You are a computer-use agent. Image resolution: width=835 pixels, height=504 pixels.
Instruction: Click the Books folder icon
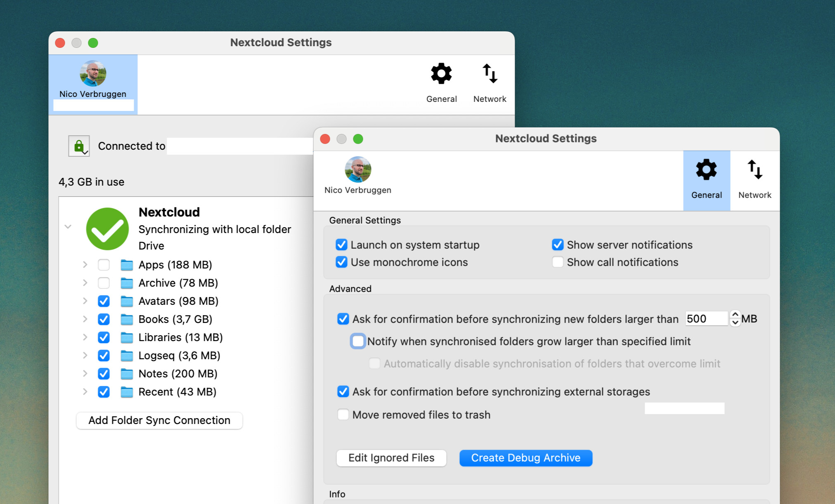127,319
